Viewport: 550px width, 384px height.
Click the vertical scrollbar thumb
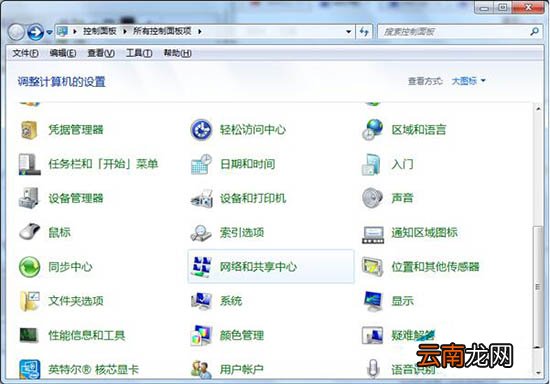(538, 286)
